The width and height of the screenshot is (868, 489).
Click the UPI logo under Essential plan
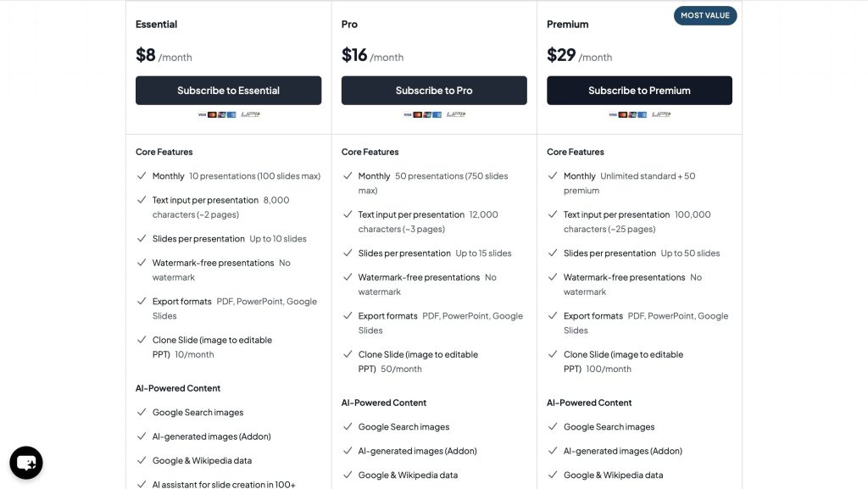(250, 114)
